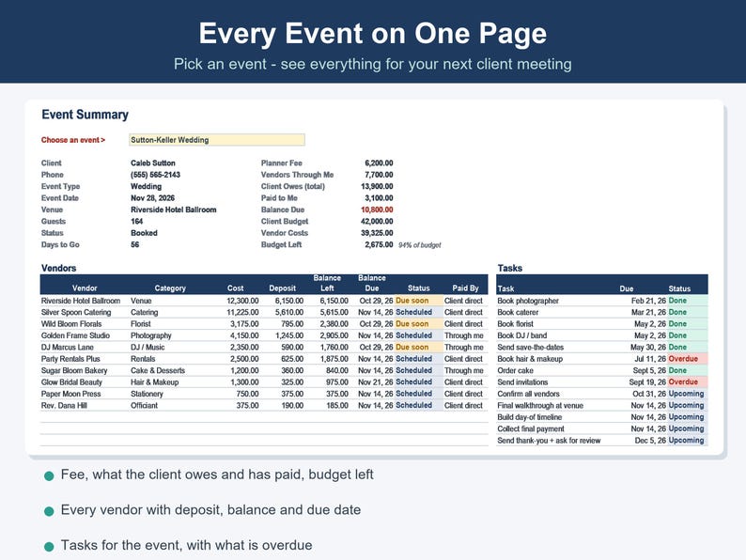Image resolution: width=746 pixels, height=560 pixels.
Task: Select Cake & Desserts category cell
Action: (x=158, y=370)
